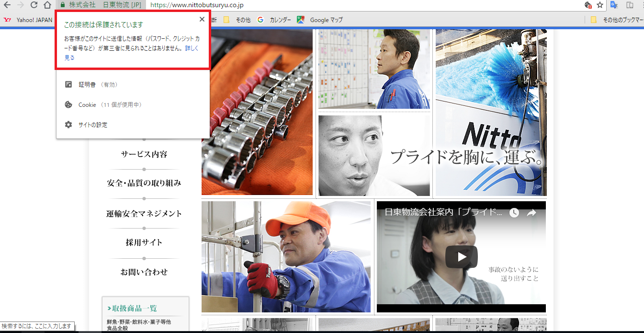
Task: Open the その他 bookmark folder
Action: (237, 20)
